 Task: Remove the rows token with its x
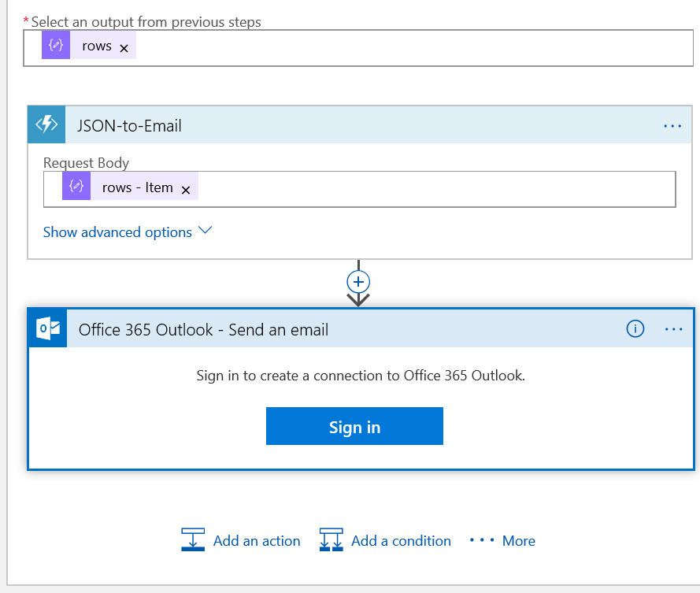click(x=124, y=47)
